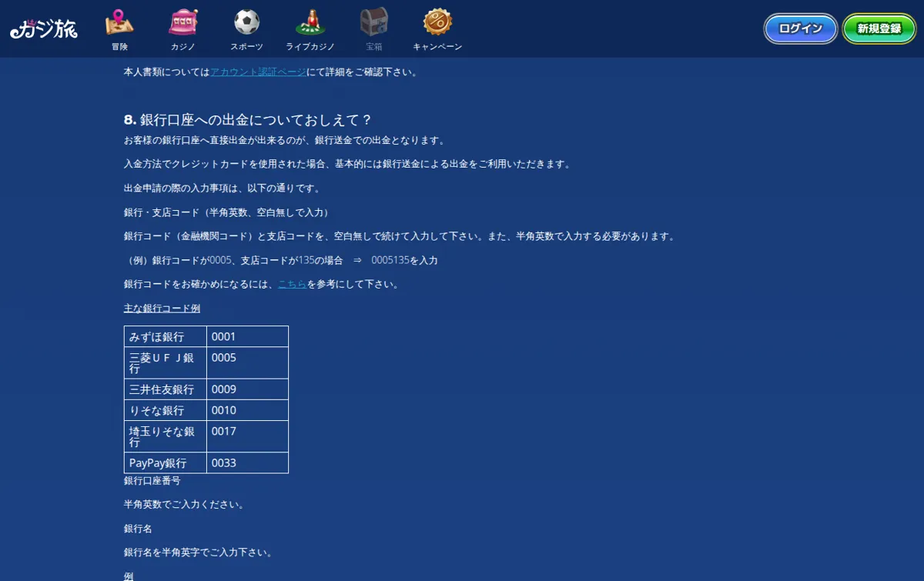Click the 0005 code cell
The image size is (924, 581).
pos(247,363)
